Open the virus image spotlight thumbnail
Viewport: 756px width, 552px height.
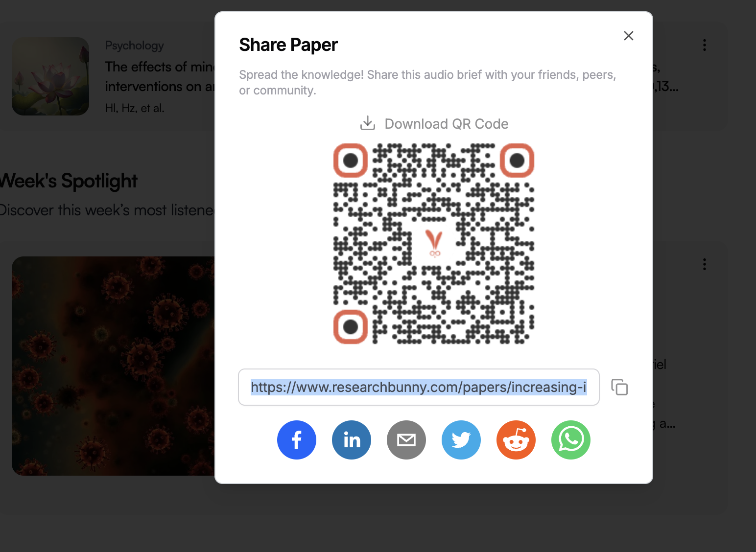pyautogui.click(x=113, y=366)
